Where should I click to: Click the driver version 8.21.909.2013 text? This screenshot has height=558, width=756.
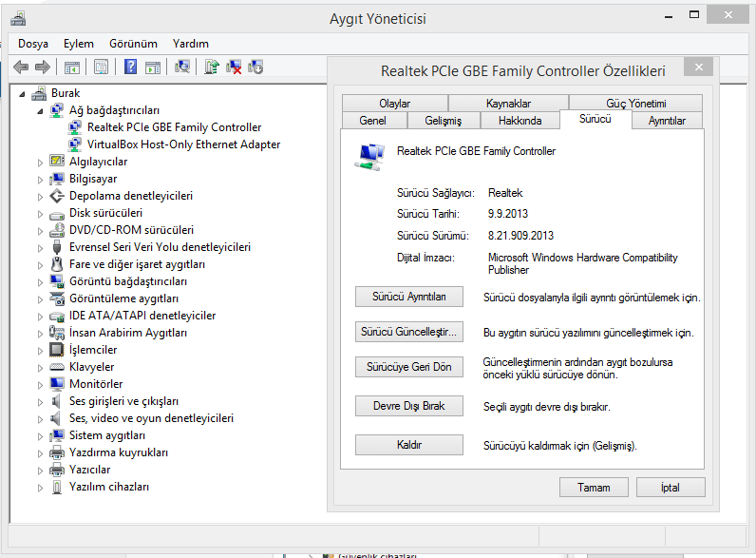click(x=520, y=236)
